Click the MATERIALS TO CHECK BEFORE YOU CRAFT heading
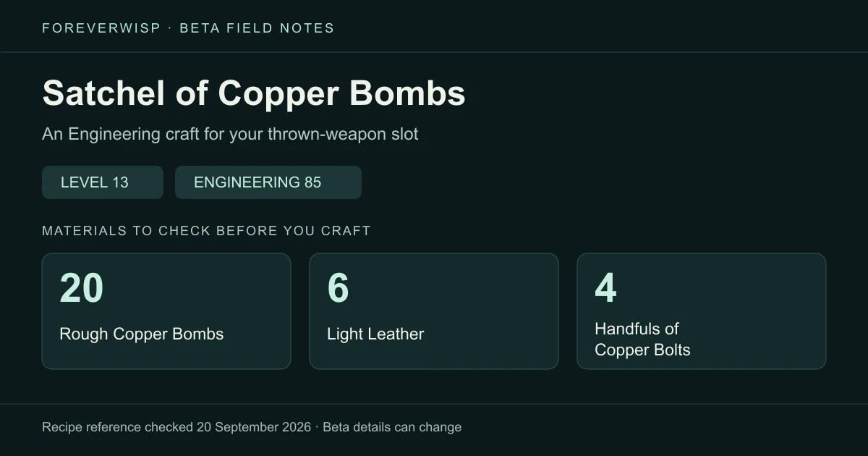Screen dimensions: 868x456 (x=206, y=231)
